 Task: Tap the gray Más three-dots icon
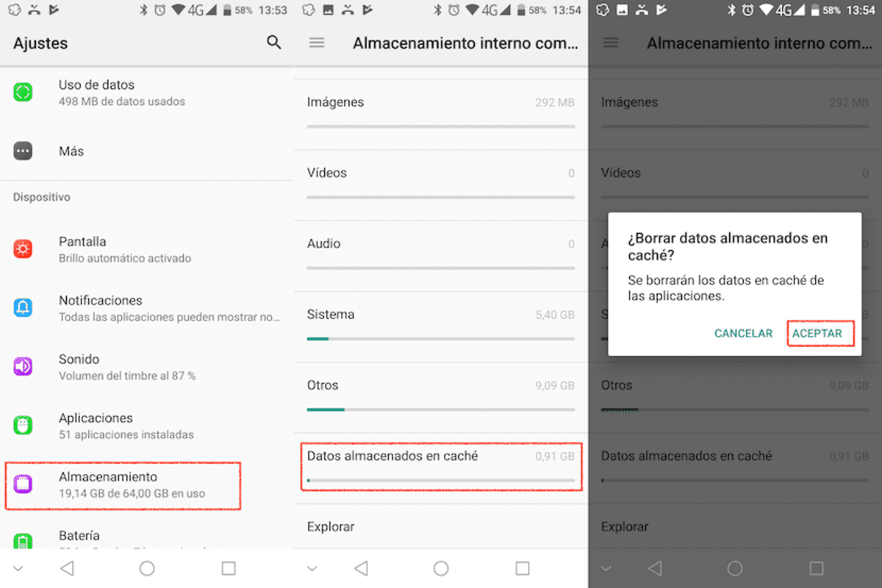tap(23, 151)
